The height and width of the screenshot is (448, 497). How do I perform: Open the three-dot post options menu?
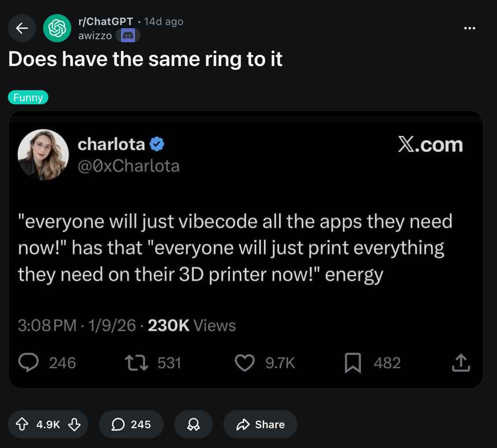click(469, 28)
